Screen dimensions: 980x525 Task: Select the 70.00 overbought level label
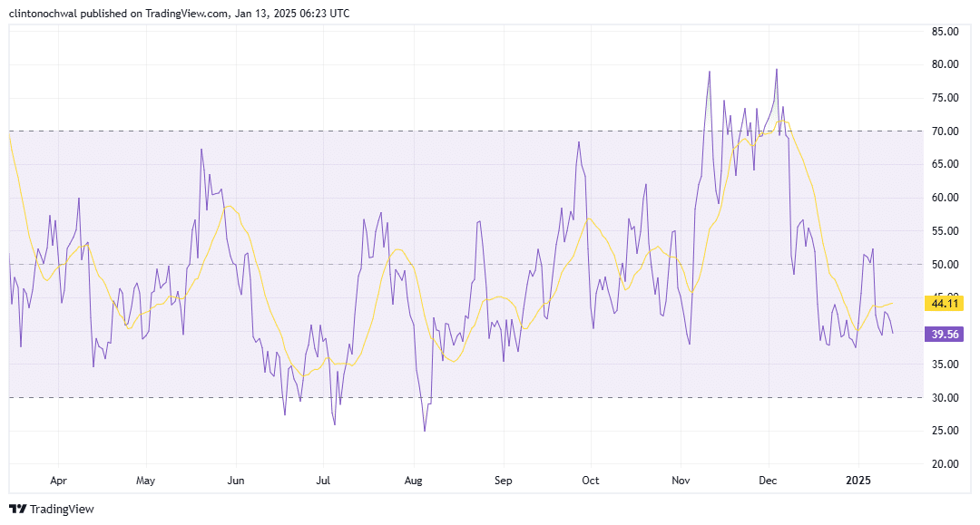pos(946,131)
